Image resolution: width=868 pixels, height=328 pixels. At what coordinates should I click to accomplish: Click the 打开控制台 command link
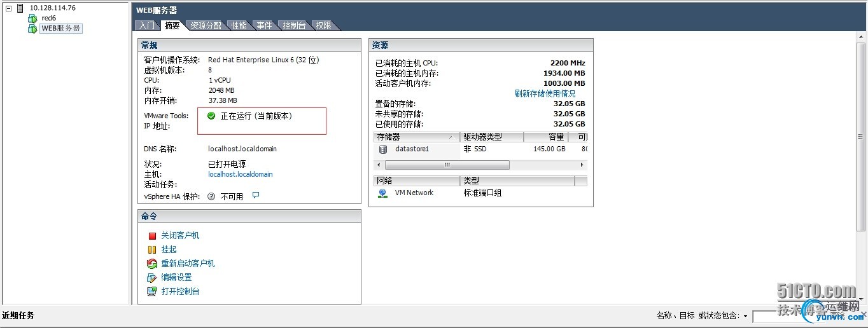click(x=180, y=292)
